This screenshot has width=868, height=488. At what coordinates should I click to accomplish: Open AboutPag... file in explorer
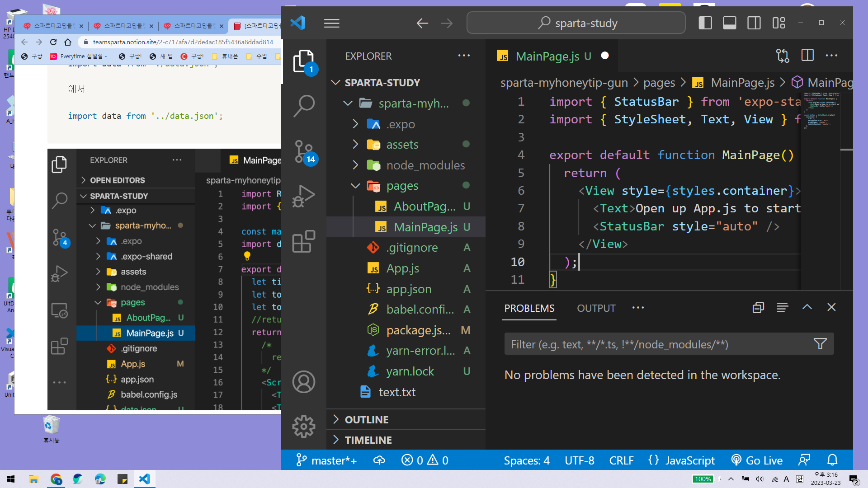[406, 206]
